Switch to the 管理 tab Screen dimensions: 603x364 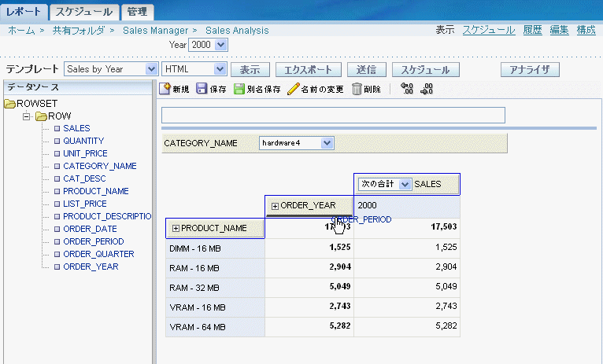pos(137,12)
